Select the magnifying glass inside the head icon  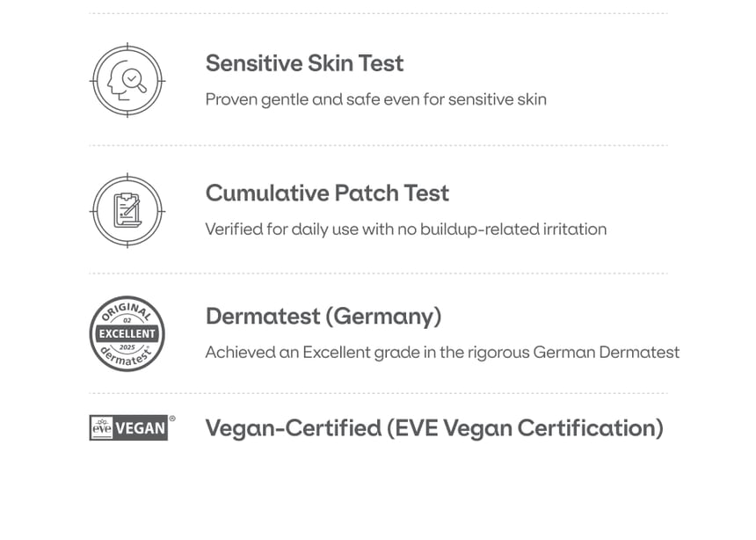[133, 79]
